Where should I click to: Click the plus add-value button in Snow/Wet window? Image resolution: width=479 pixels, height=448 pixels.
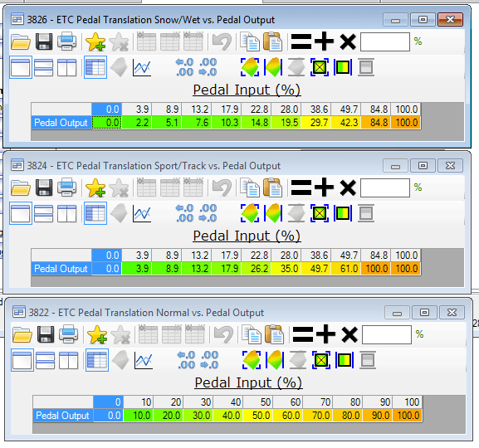[324, 41]
